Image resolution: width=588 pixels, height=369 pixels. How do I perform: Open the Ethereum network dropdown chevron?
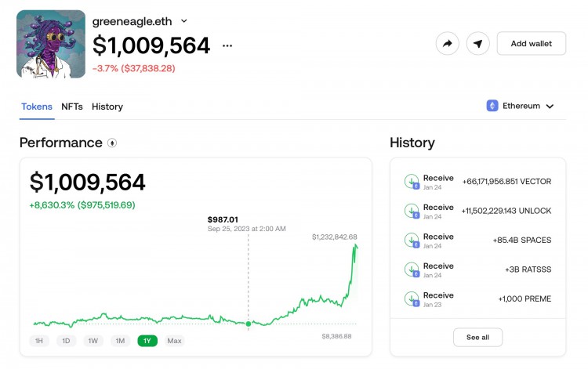[550, 107]
